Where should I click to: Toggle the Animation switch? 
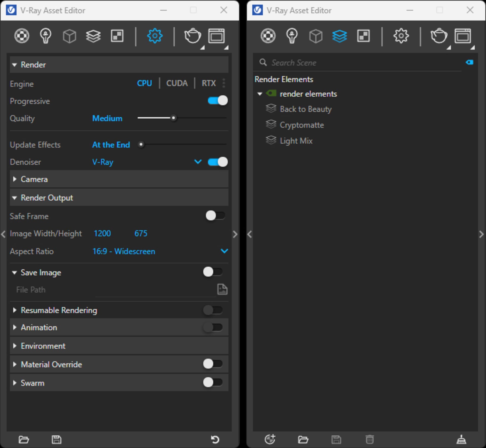(x=213, y=327)
